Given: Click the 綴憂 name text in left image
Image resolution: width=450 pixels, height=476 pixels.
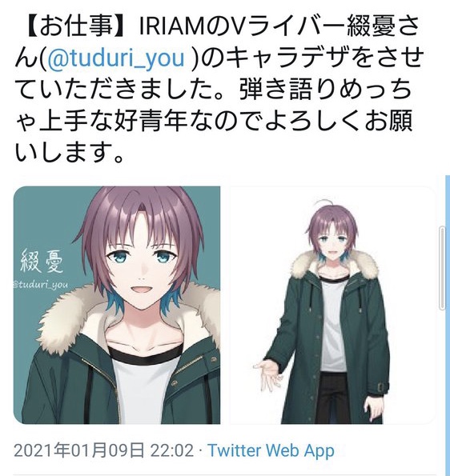Looking at the screenshot, I should point(42,261).
